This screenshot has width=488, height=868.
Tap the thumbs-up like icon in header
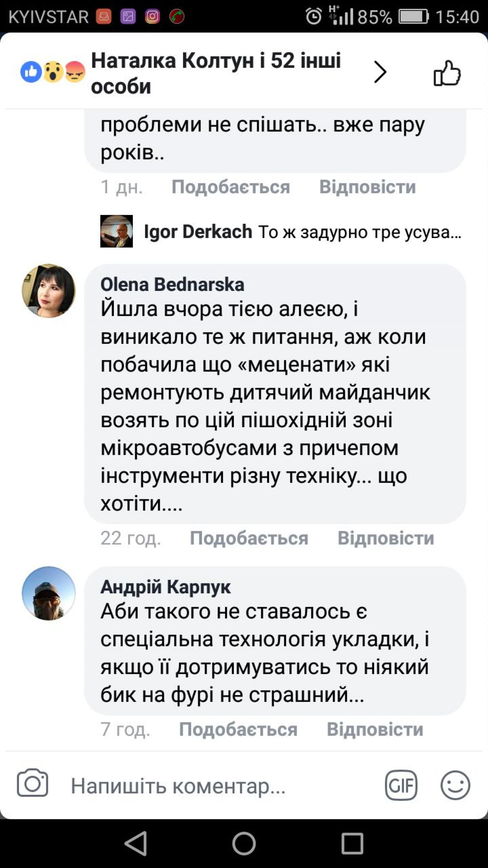[447, 73]
